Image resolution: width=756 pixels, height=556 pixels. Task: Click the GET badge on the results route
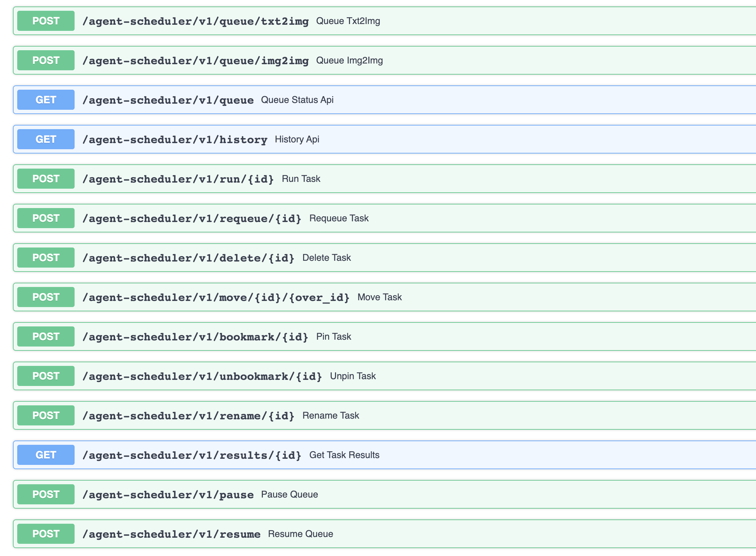click(45, 454)
